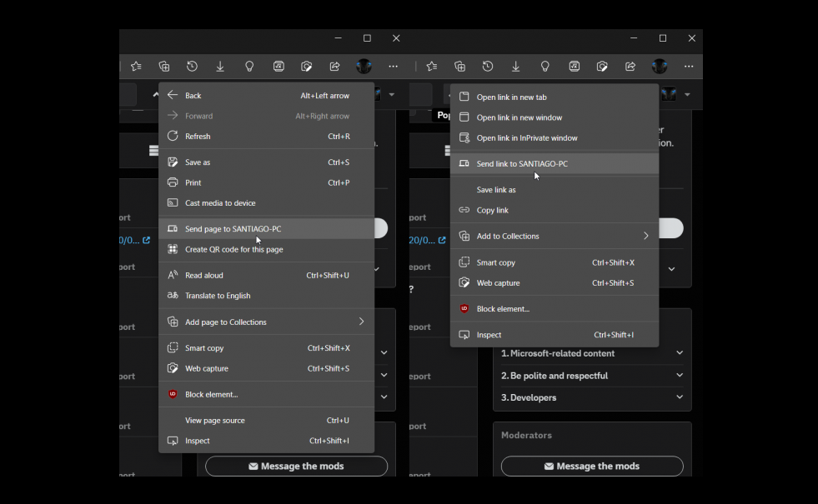Screen dimensions: 818x504
Task: Click "Message the mods" in the right window
Action: coord(592,467)
